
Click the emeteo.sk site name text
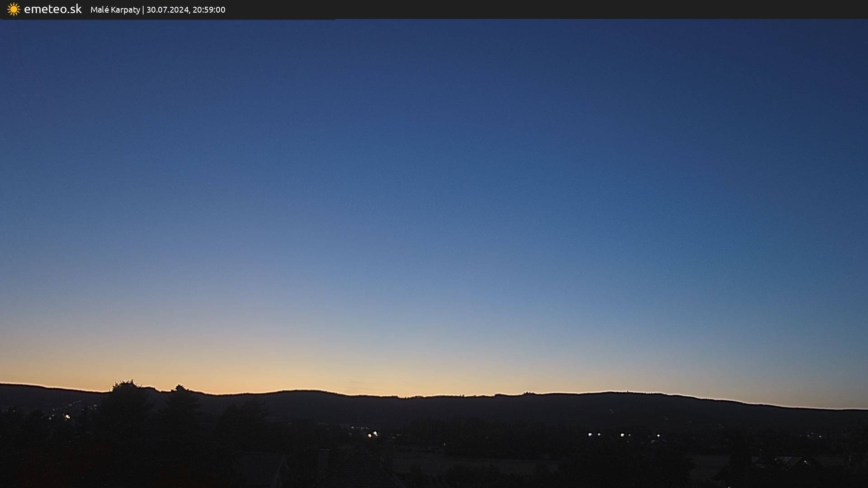pyautogui.click(x=52, y=9)
